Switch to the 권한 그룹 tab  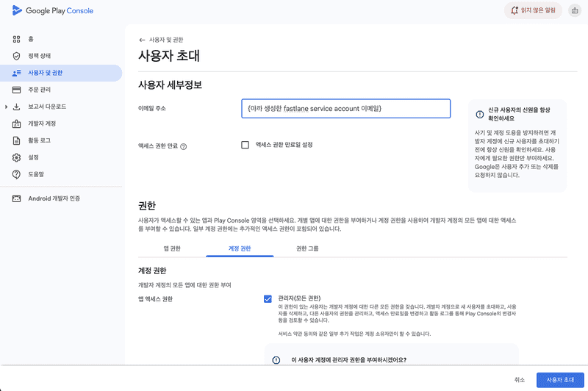[x=307, y=248]
